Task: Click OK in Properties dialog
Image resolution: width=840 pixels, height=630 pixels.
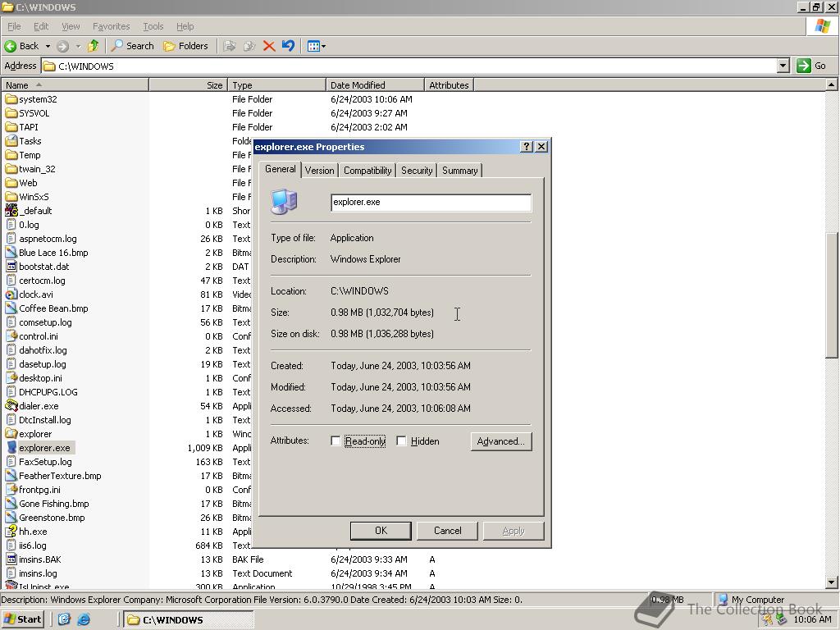Action: 381,531
